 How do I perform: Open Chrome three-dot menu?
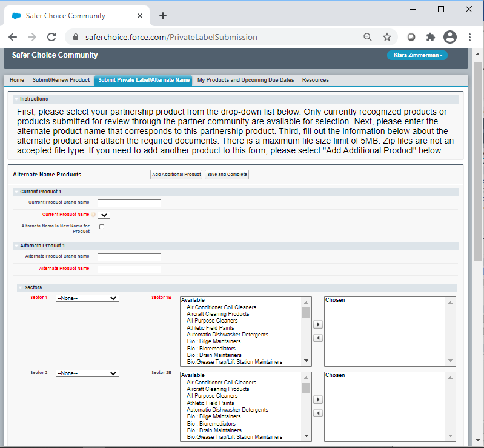(x=470, y=37)
